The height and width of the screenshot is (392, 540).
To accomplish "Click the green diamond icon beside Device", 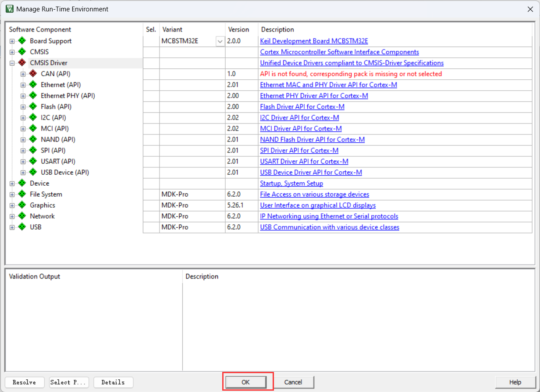I will [22, 183].
